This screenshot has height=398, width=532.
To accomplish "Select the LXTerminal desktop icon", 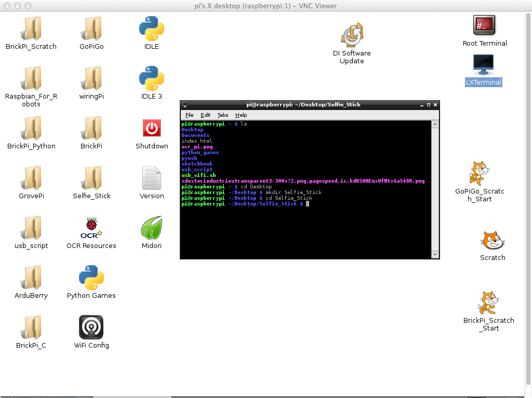I will [x=484, y=65].
